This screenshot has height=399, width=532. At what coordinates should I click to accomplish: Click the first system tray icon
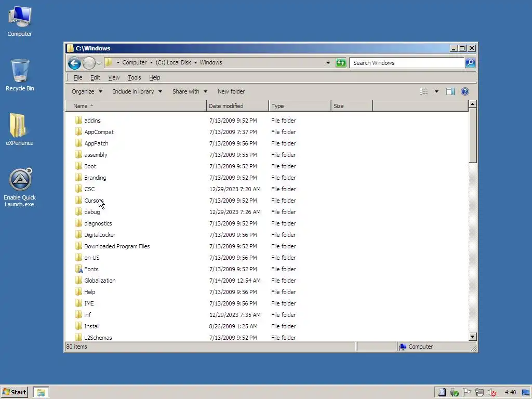442,393
